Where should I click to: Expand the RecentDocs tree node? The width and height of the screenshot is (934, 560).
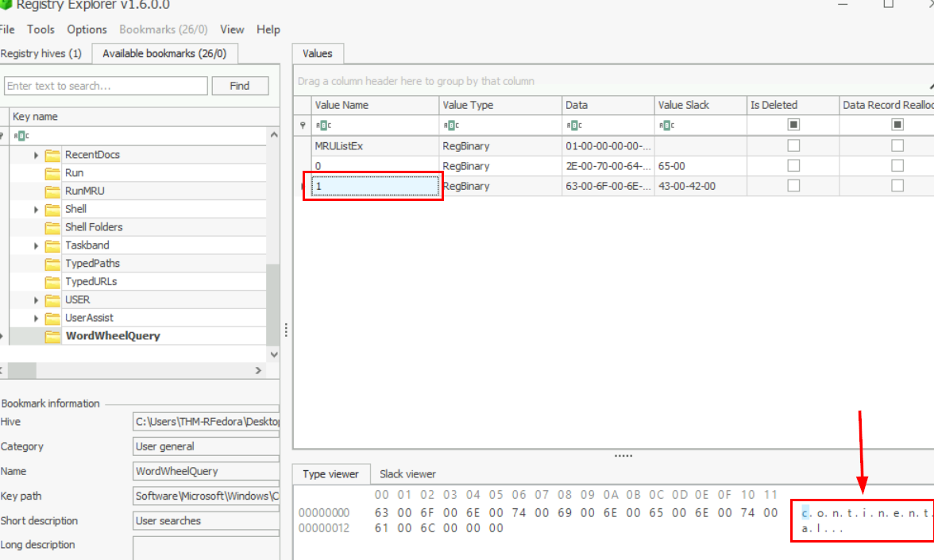point(37,155)
